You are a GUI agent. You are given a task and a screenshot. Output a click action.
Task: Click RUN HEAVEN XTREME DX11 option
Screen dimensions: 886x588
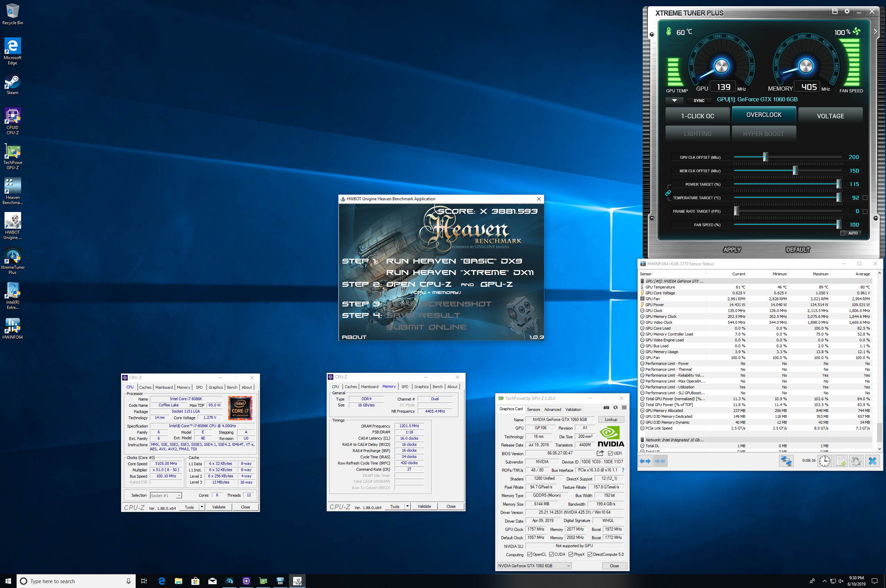460,273
